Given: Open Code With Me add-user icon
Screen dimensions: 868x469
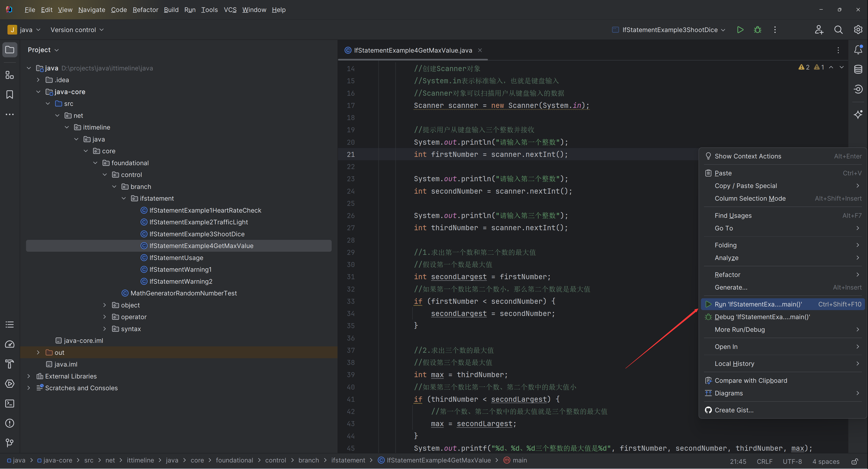Looking at the screenshot, I should (819, 30).
